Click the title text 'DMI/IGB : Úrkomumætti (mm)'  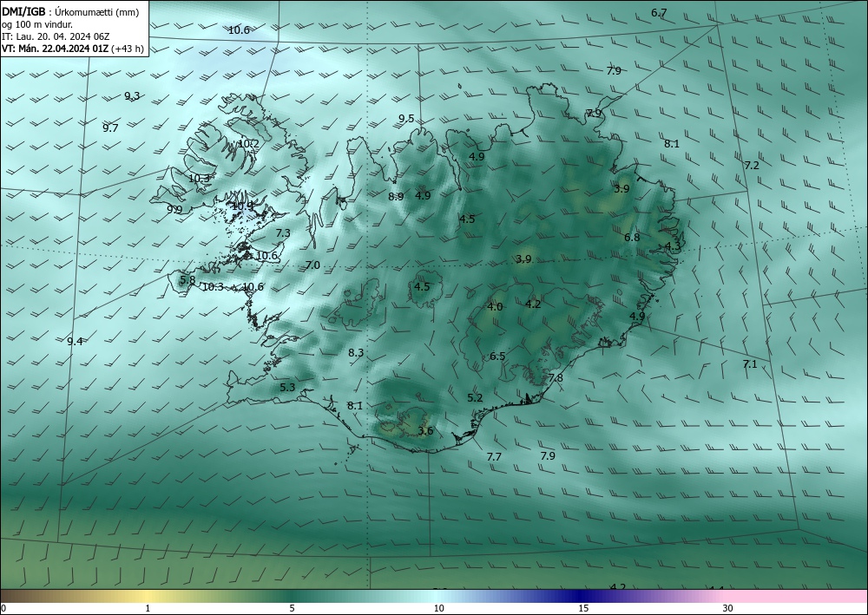70,13
